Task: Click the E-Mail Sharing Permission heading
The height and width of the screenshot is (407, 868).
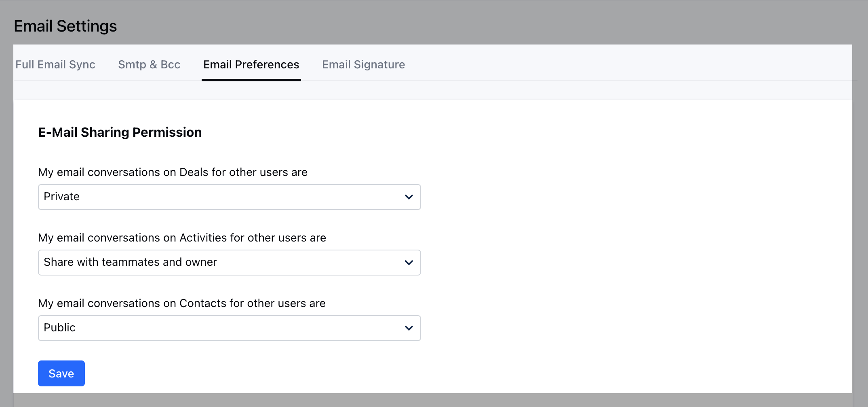Action: coord(120,132)
